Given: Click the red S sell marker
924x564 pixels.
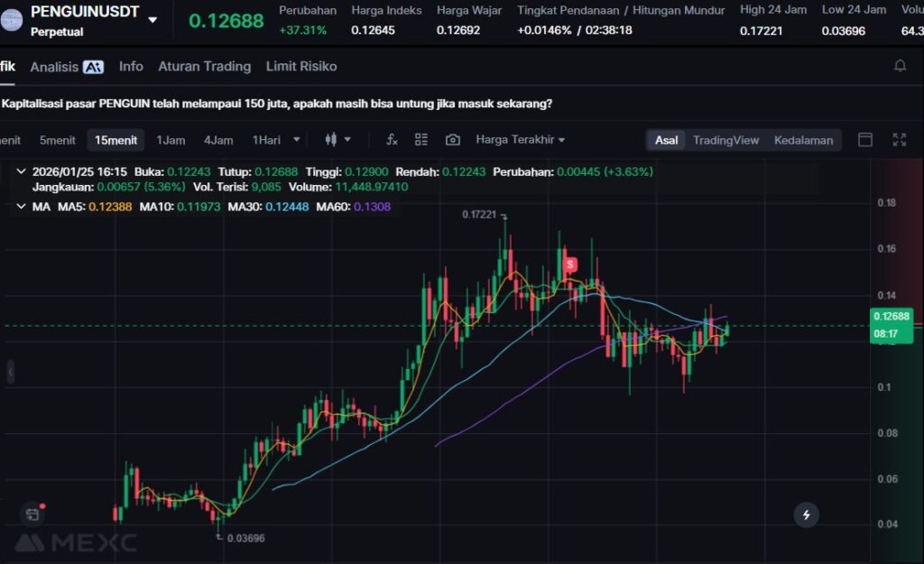Looking at the screenshot, I should tap(570, 264).
